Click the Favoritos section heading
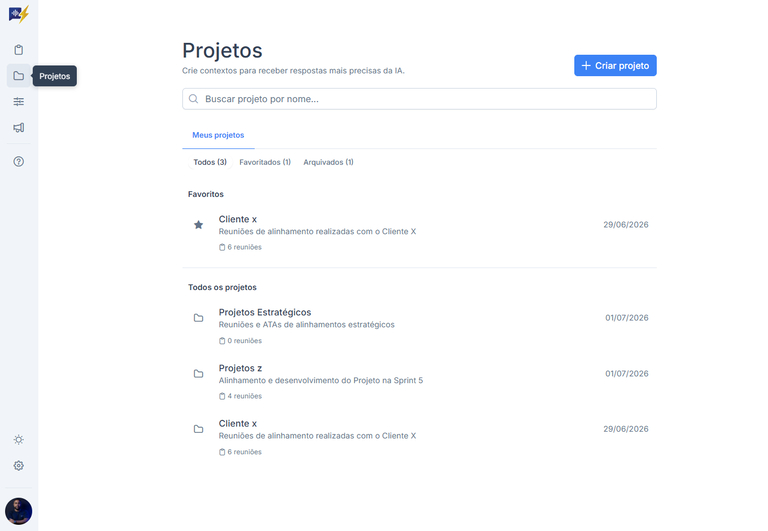This screenshot has height=531, width=768. (x=206, y=194)
